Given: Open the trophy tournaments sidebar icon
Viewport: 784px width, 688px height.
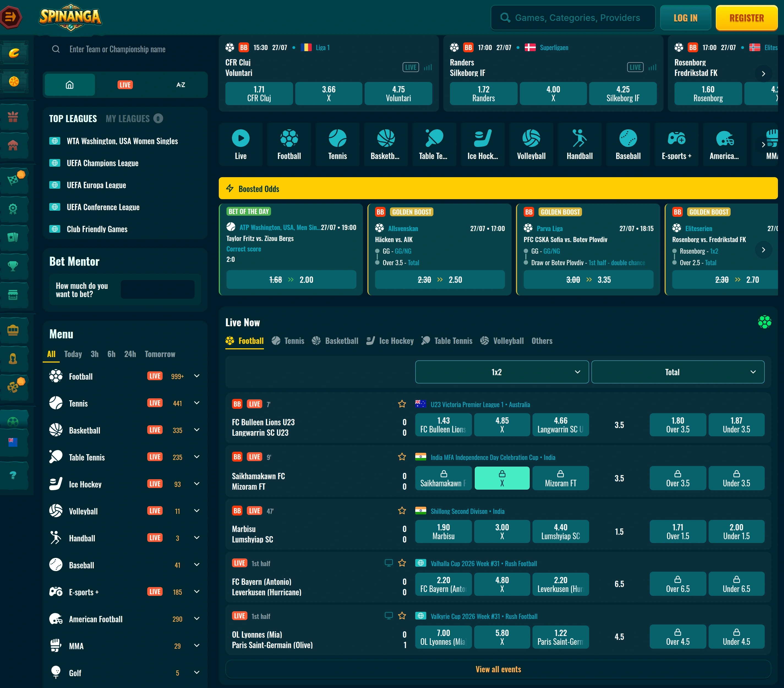Looking at the screenshot, I should pyautogui.click(x=13, y=266).
